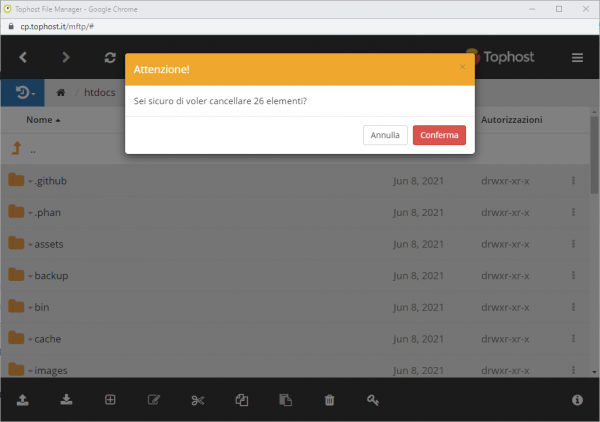Refresh the file list
Viewport: 600px width, 422px height.
(110, 57)
